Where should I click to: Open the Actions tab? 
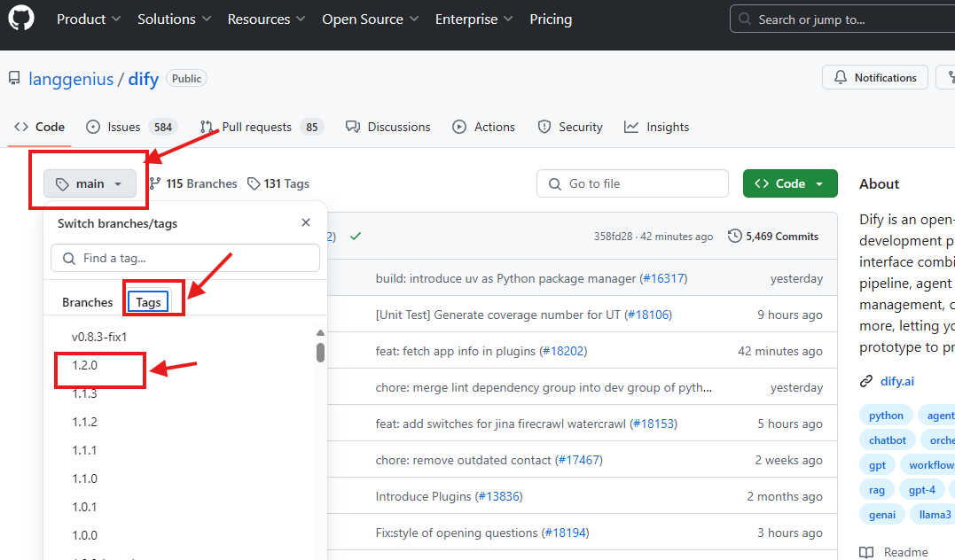tap(483, 127)
